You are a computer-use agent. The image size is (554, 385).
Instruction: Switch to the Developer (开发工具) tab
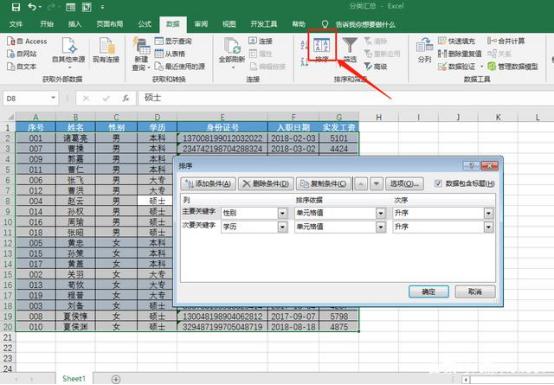(x=264, y=24)
